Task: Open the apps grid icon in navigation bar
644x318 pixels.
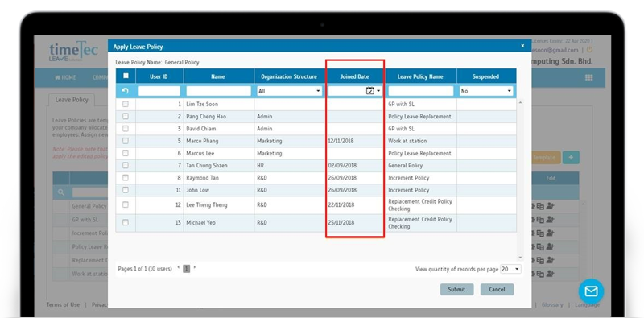Action: pyautogui.click(x=589, y=77)
